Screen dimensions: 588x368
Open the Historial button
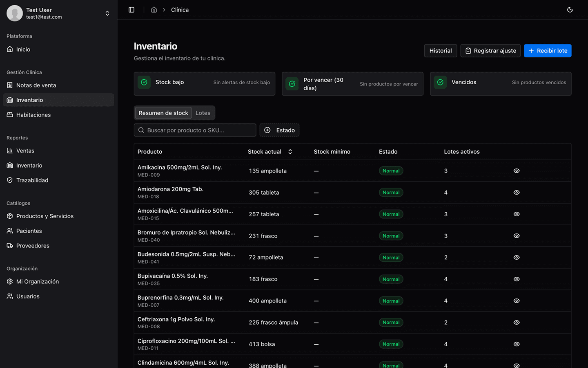point(440,51)
